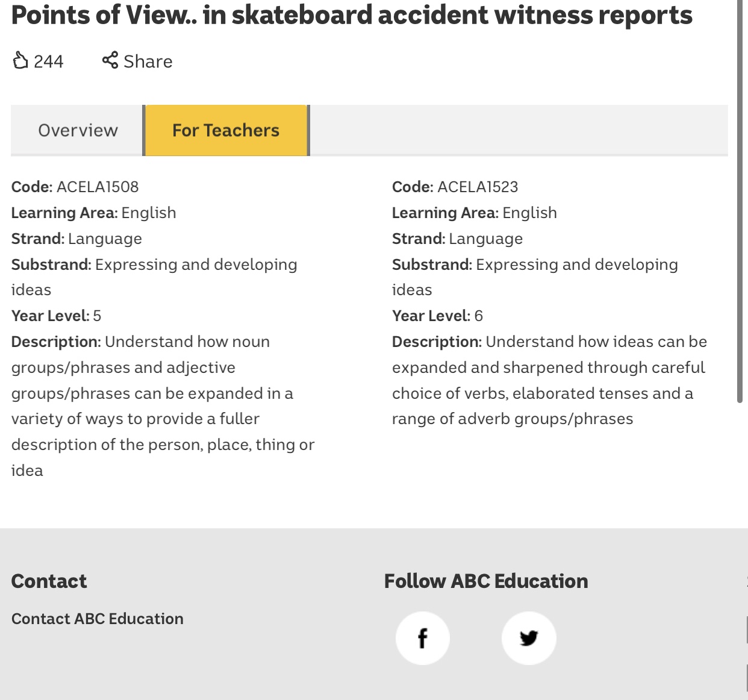Click the first Strand: Language line
This screenshot has height=700, width=748.
(76, 239)
